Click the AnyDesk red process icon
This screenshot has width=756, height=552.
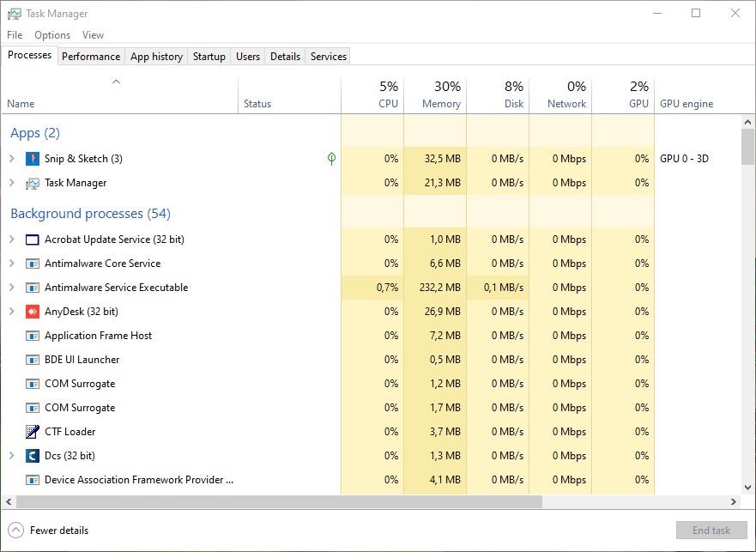pyautogui.click(x=33, y=312)
